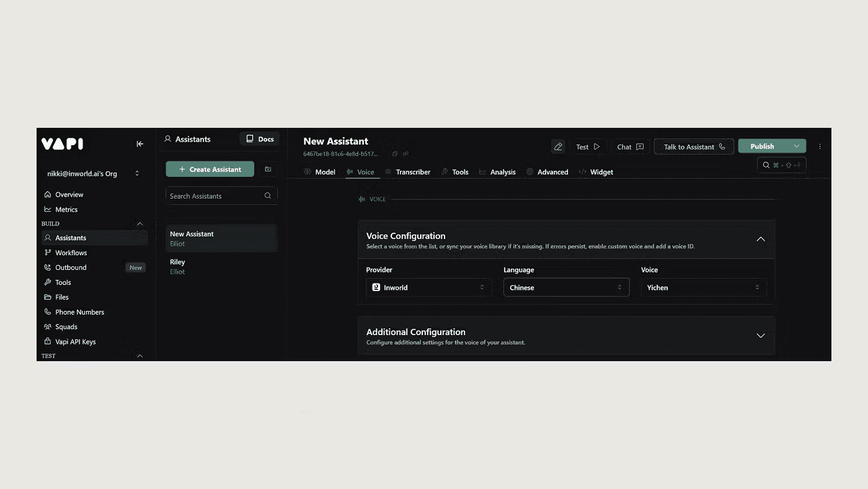Collapse the Voice Configuration section

pyautogui.click(x=761, y=240)
